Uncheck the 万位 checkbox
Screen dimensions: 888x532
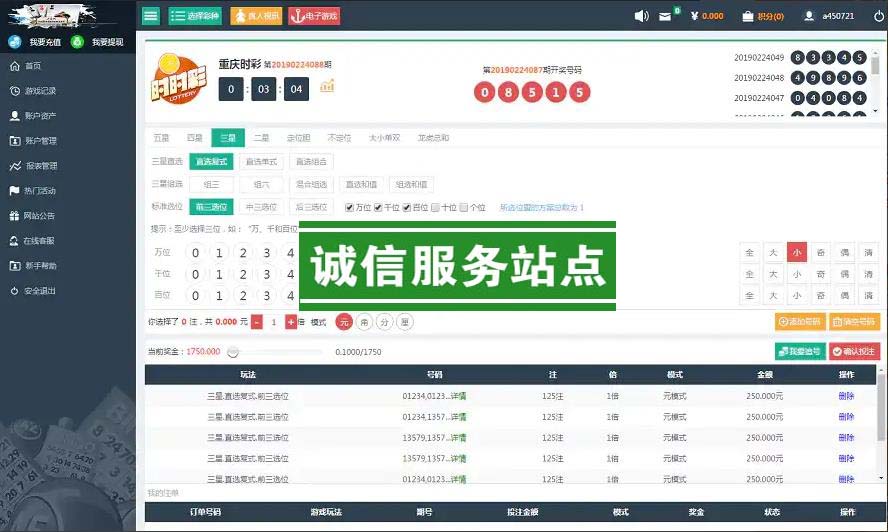pos(350,208)
